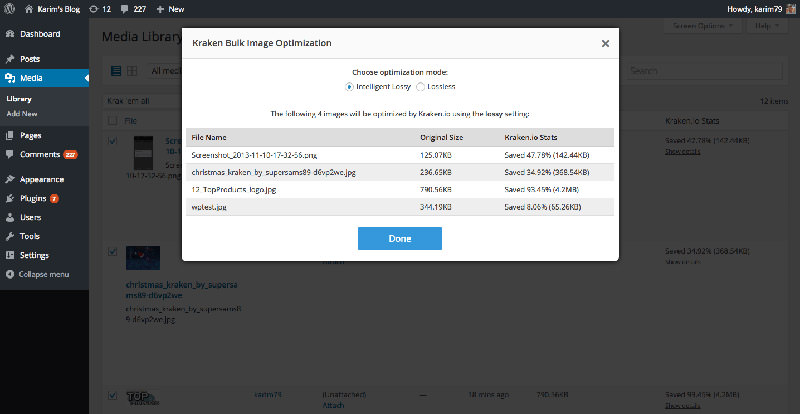
Task: Open Comments in the sidebar
Action: click(x=40, y=155)
